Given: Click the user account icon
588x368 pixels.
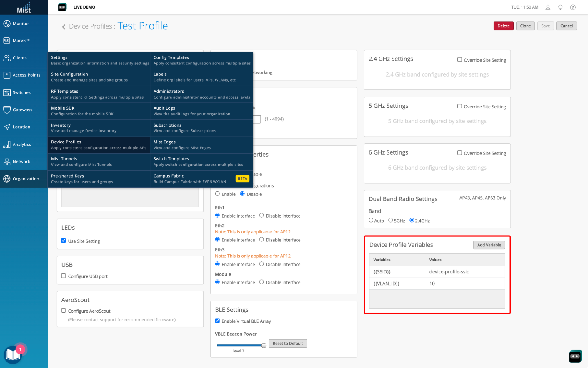Looking at the screenshot, I should 548,7.
